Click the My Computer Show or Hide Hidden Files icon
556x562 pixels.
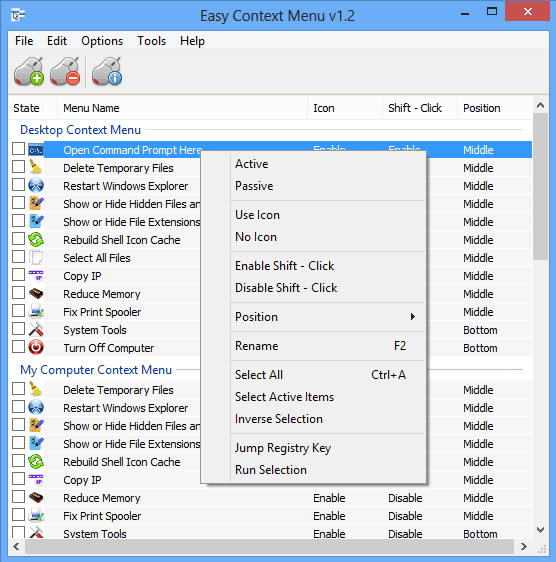point(36,425)
